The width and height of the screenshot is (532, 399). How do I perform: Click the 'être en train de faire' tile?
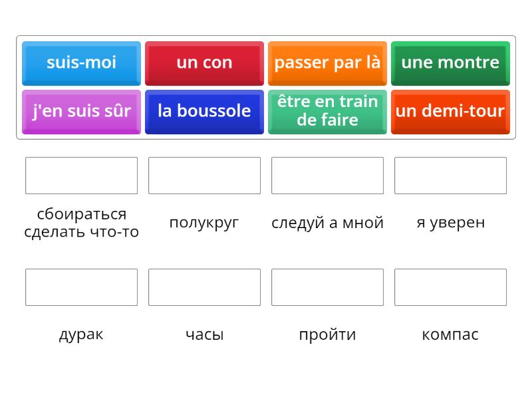click(327, 111)
